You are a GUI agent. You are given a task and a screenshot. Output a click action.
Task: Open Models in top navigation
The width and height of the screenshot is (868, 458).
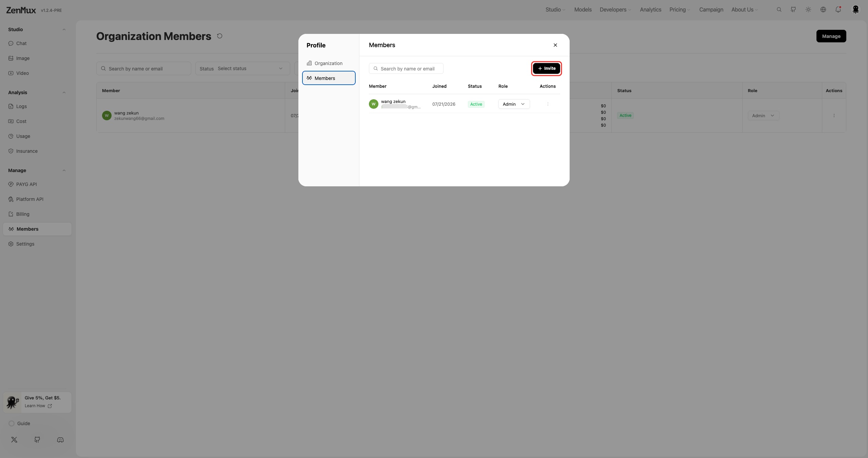click(x=583, y=9)
